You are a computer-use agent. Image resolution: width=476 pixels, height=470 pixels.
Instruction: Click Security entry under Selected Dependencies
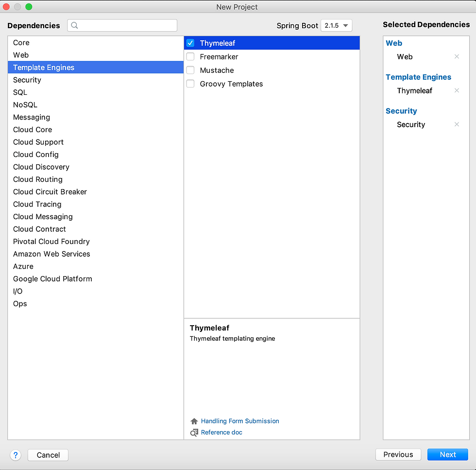(x=411, y=124)
